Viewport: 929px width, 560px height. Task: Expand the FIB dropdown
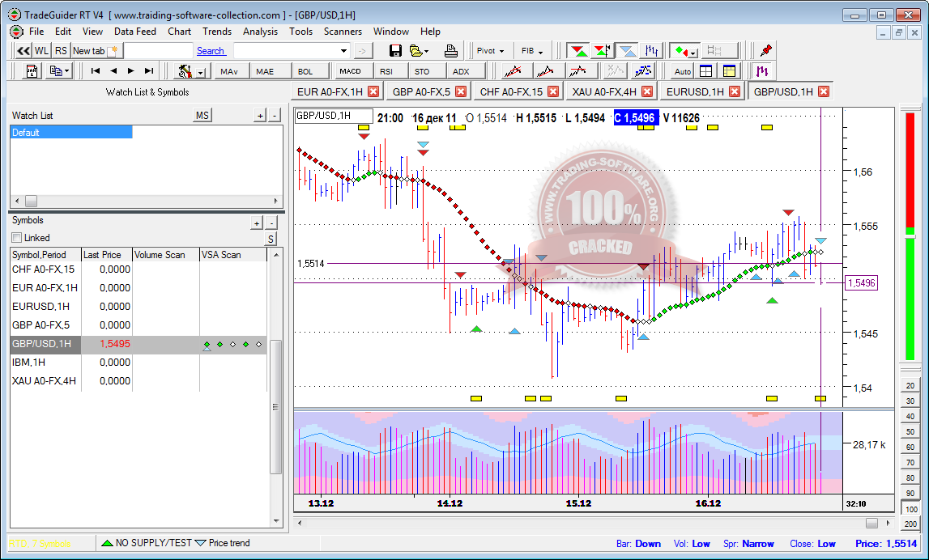pos(532,51)
